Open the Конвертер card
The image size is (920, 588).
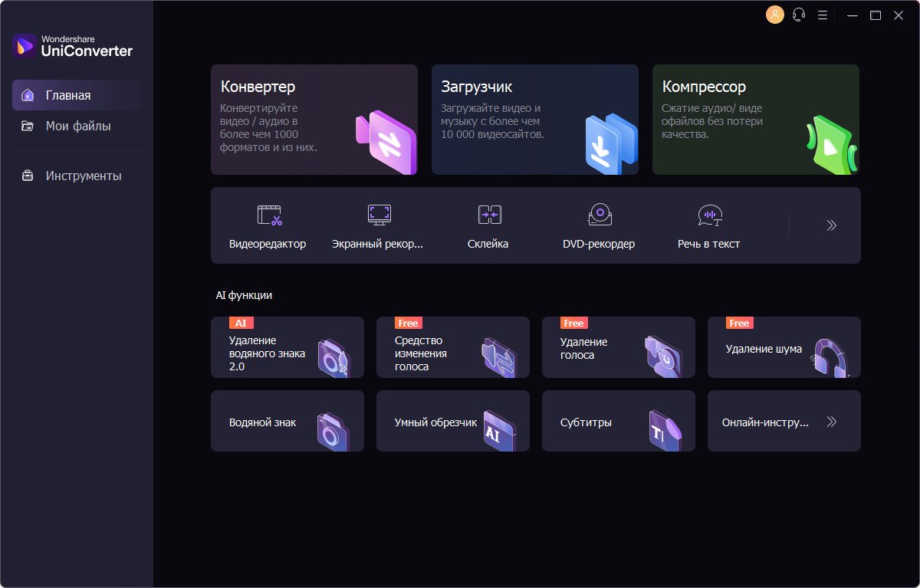point(314,120)
